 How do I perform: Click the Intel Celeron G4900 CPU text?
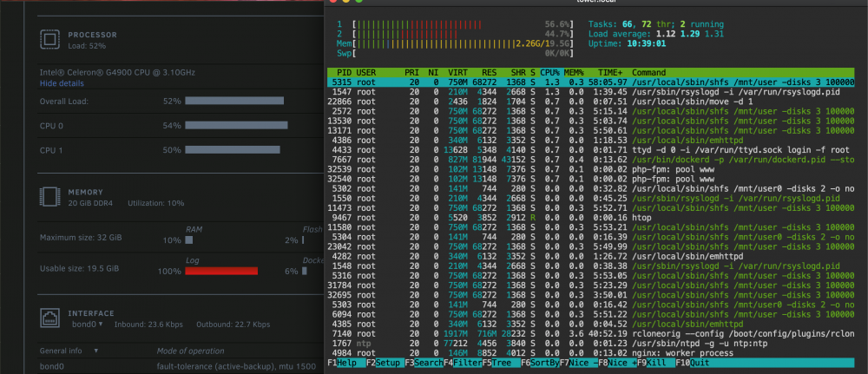(117, 73)
